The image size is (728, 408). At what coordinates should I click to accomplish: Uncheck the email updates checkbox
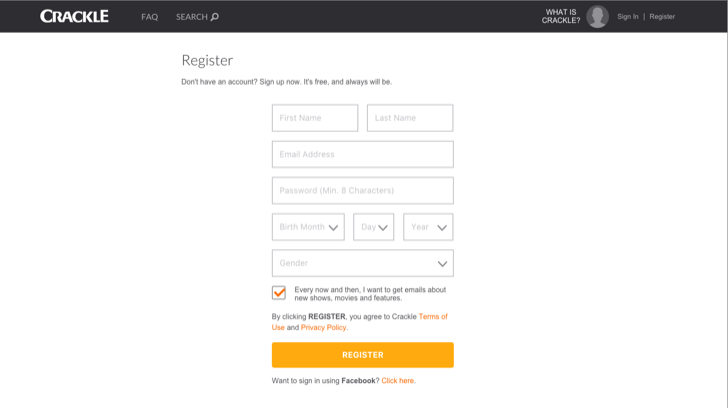279,293
